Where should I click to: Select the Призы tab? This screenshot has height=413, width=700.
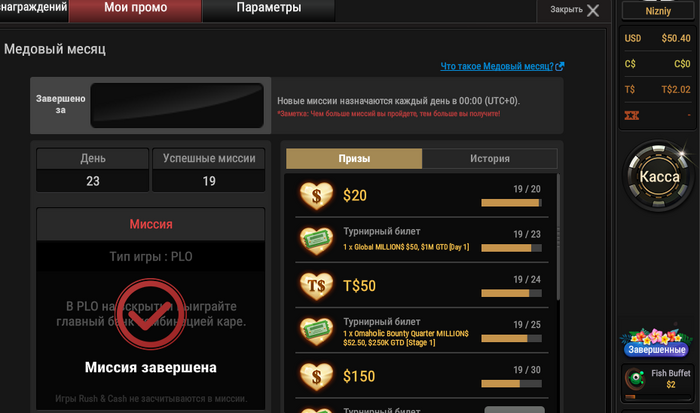tap(354, 159)
